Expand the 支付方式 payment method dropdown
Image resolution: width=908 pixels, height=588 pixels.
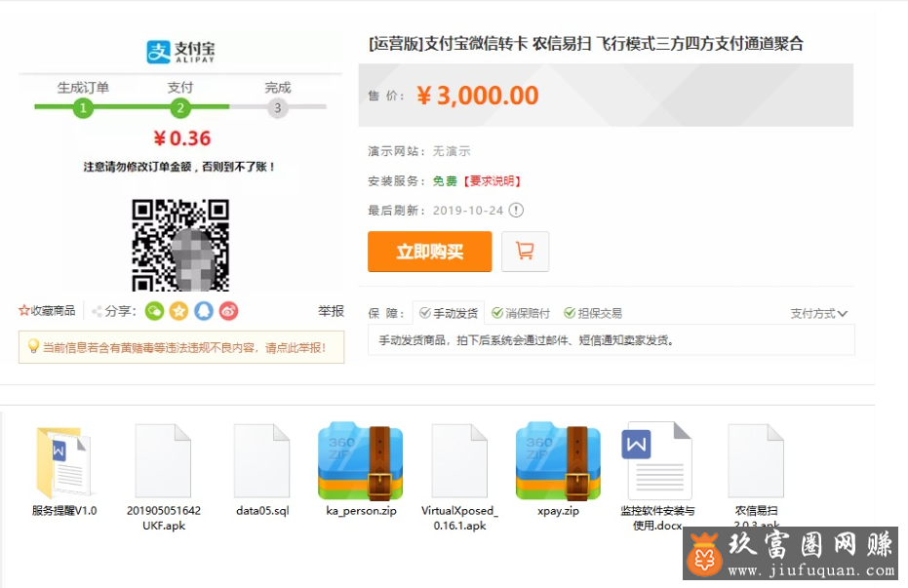click(818, 314)
